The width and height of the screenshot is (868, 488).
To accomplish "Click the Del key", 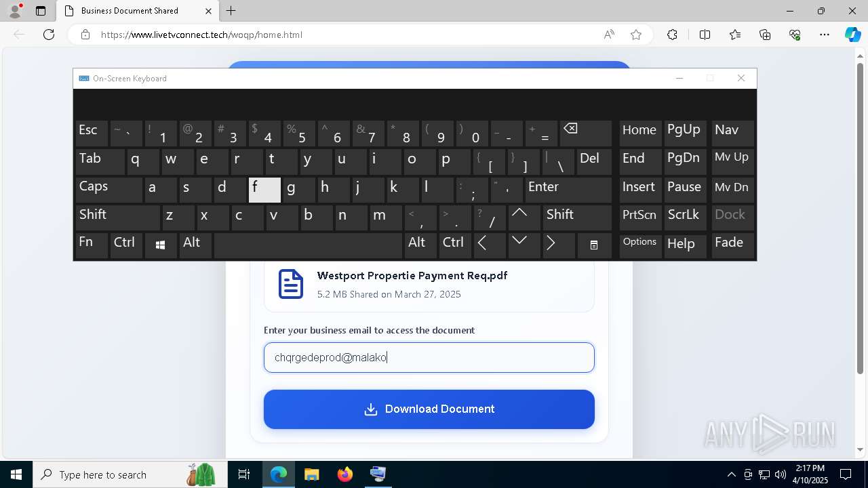I will click(x=594, y=161).
